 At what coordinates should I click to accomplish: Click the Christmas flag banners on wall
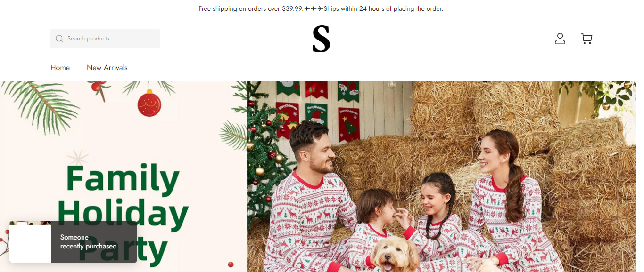click(x=318, y=109)
